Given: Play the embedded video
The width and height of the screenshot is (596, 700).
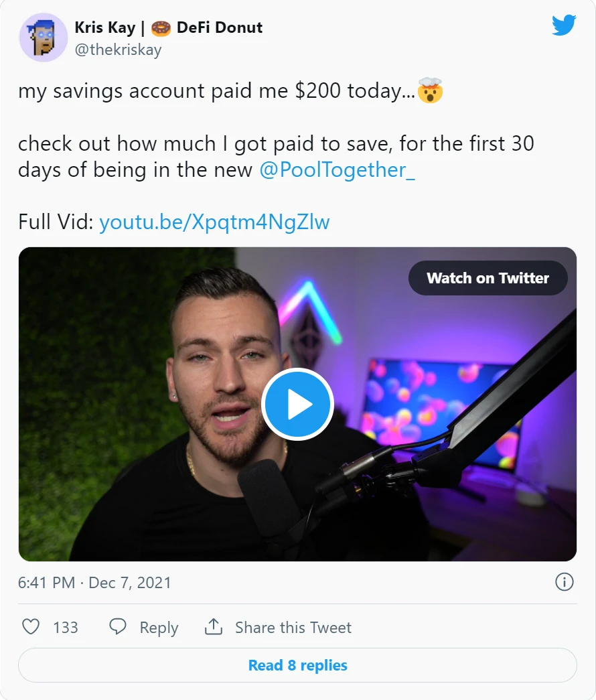Looking at the screenshot, I should point(297,404).
